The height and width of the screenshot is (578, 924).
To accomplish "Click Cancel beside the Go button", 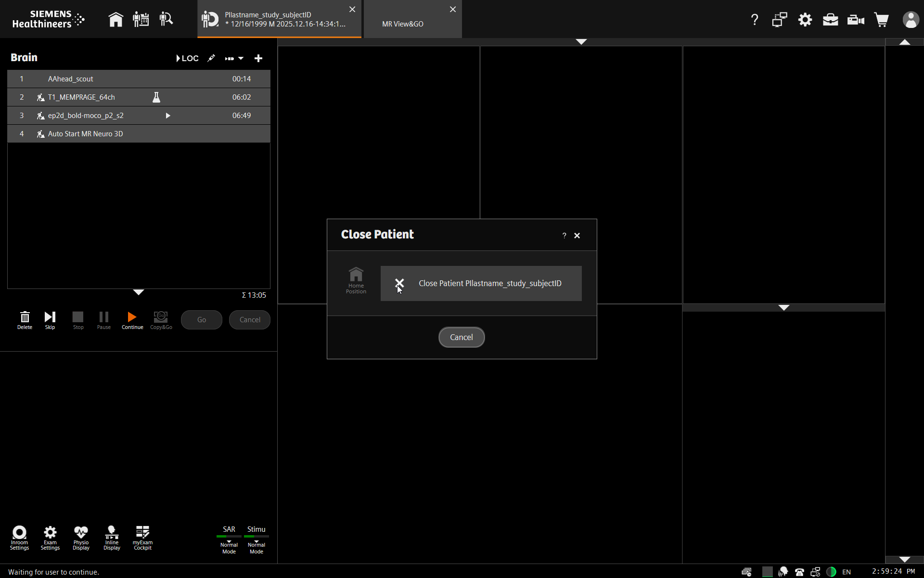I will (250, 320).
